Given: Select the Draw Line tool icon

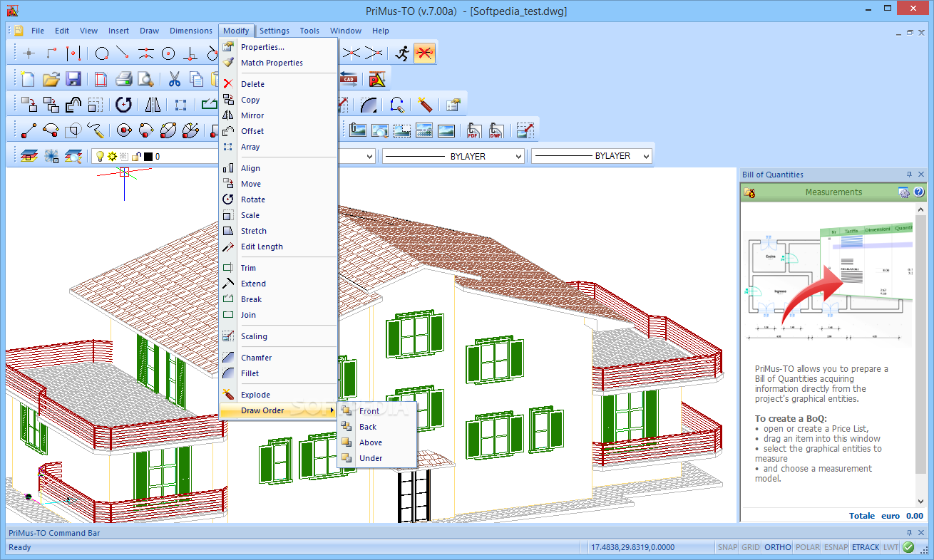Looking at the screenshot, I should 29,130.
